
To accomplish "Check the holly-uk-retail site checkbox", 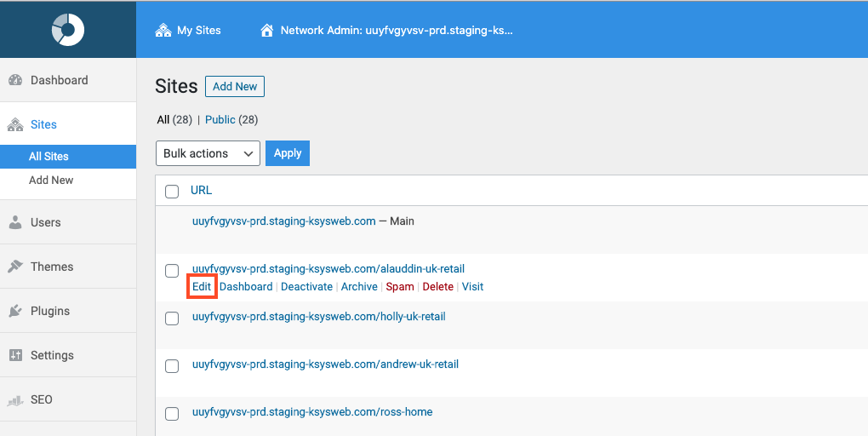I will 172,318.
